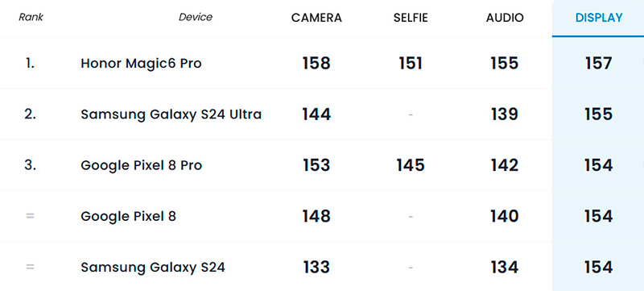
Task: Select the CAMERA column tab
Action: click(316, 18)
